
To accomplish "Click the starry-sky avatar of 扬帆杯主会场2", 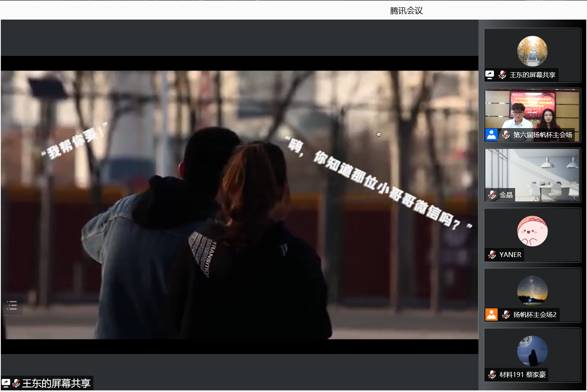I will [x=532, y=290].
